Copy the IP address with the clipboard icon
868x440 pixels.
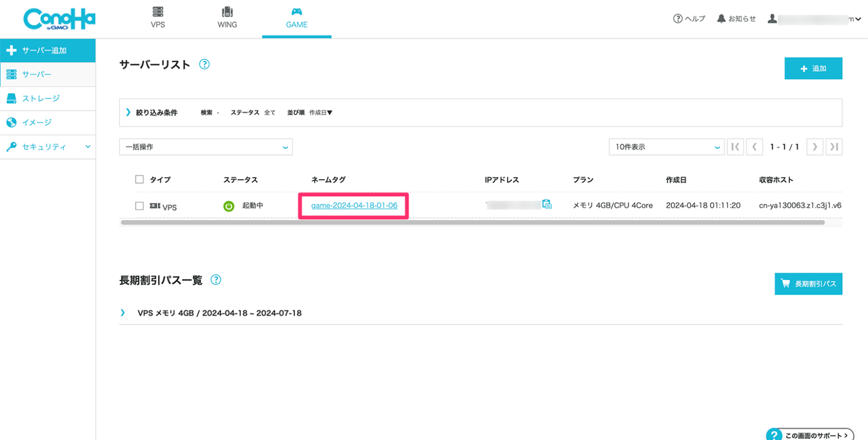click(546, 205)
